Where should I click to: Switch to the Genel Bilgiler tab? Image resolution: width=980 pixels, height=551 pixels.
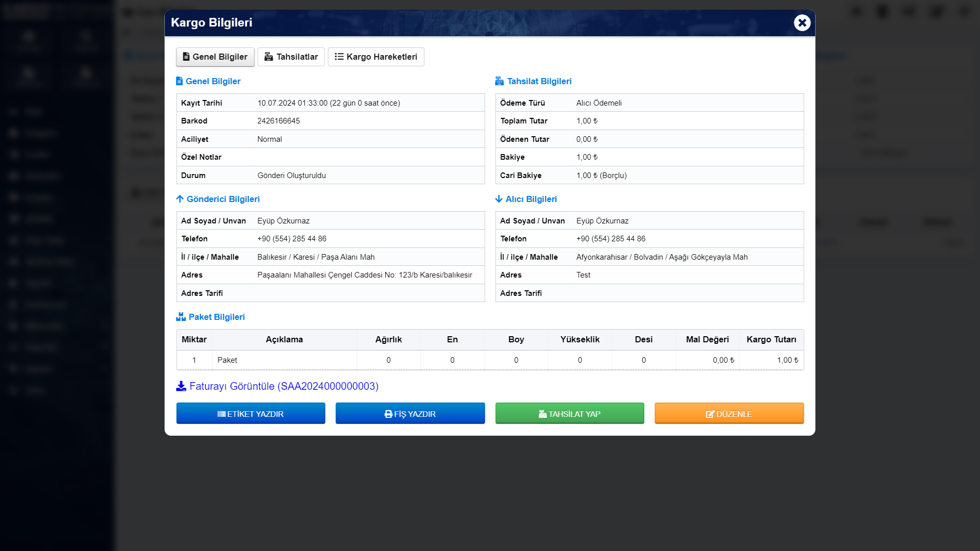click(215, 57)
